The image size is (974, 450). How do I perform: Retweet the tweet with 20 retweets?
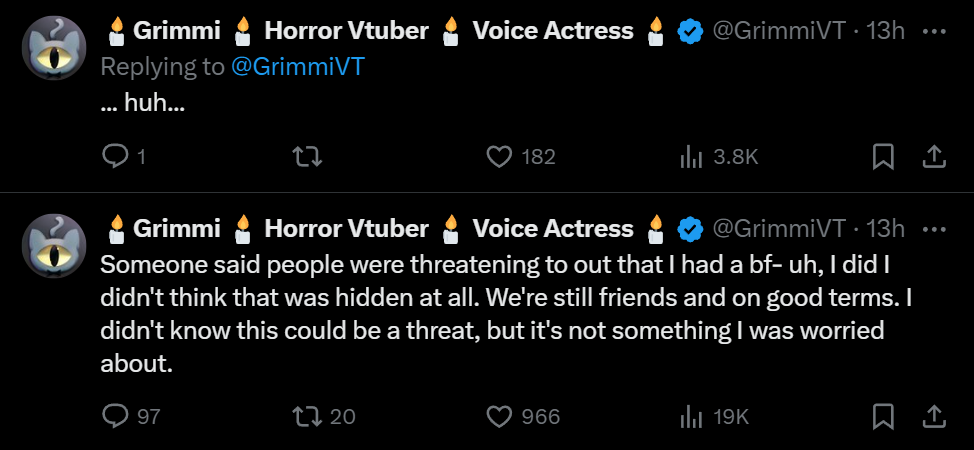coord(324,416)
